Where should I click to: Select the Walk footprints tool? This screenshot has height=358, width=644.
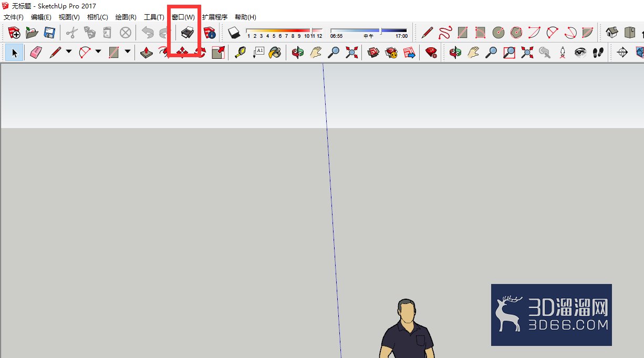(x=598, y=52)
